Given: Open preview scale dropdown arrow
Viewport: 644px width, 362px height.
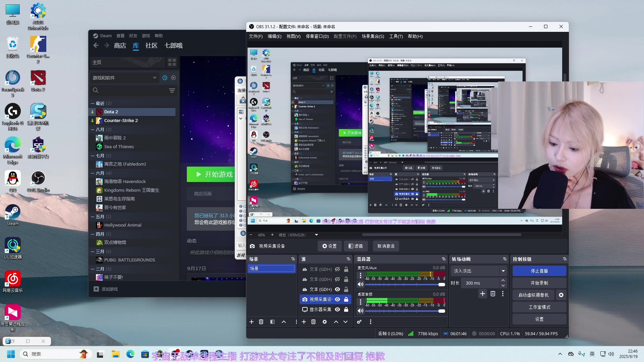Looking at the screenshot, I should [x=316, y=235].
